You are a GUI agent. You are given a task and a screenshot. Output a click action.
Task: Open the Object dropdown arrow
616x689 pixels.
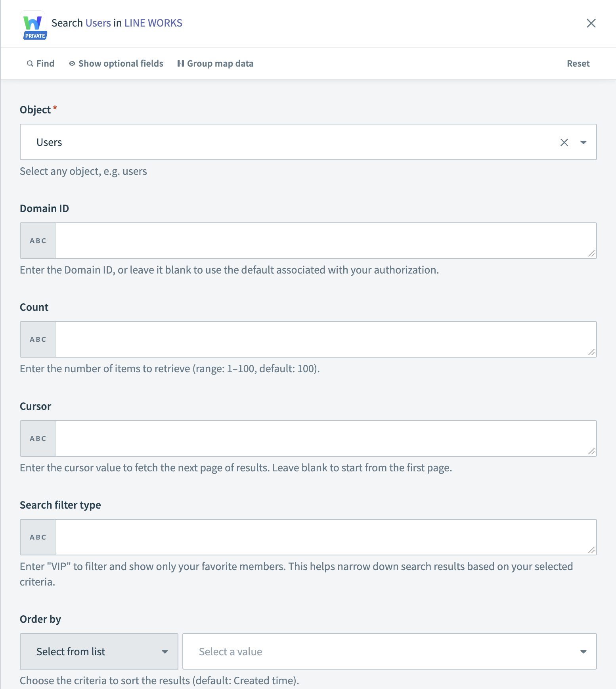pos(583,142)
